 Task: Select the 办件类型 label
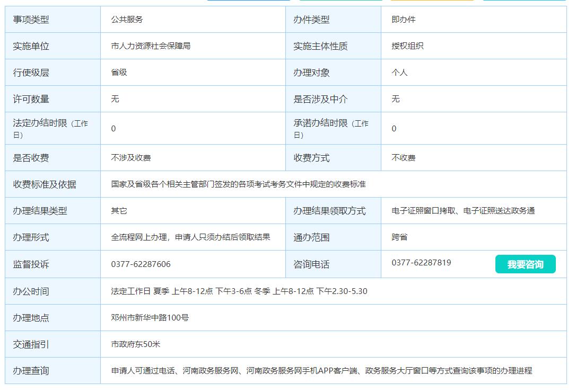pyautogui.click(x=311, y=20)
